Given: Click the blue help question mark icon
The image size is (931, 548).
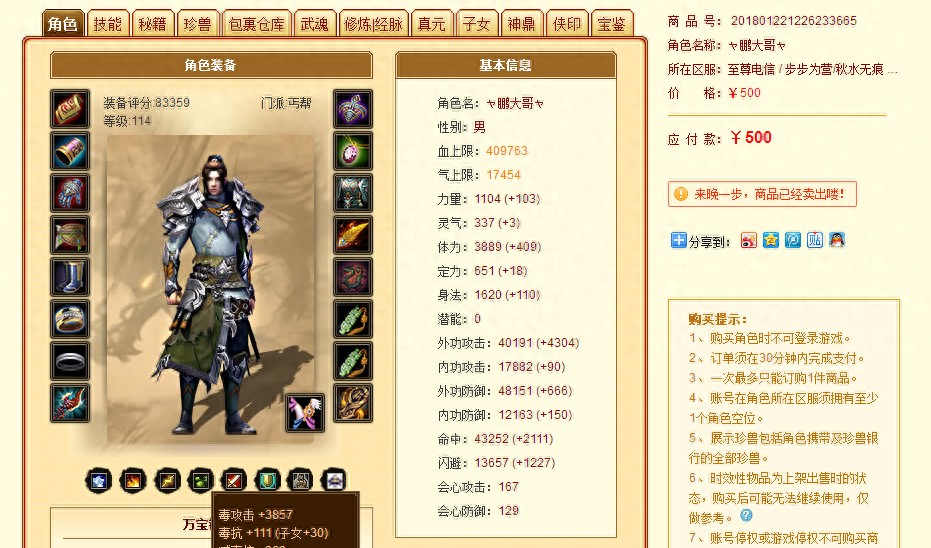Looking at the screenshot, I should click(746, 515).
